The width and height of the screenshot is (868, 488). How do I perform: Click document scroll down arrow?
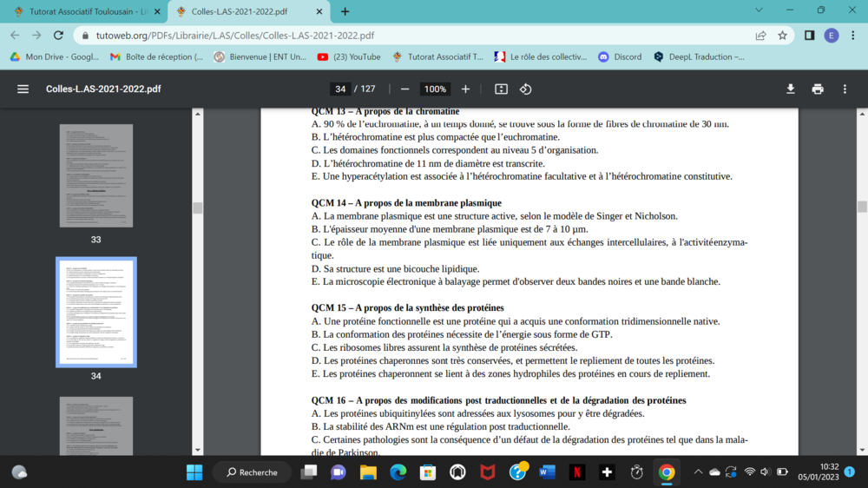tap(862, 451)
